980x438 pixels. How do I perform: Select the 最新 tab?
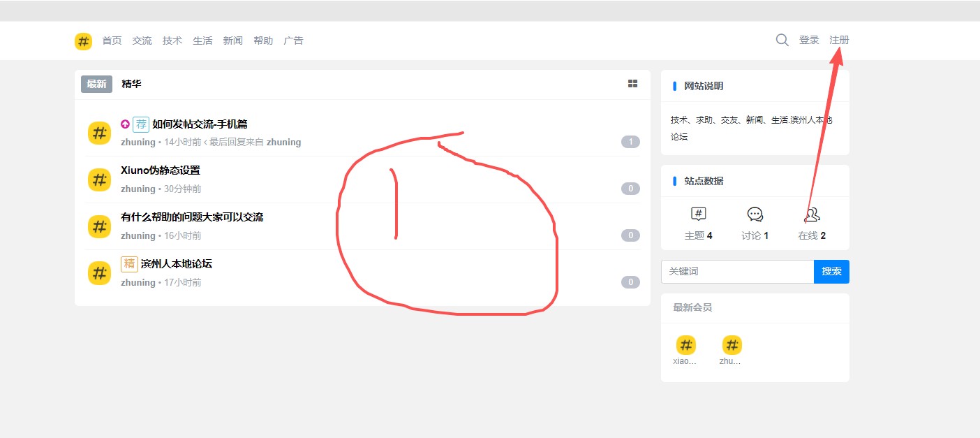96,84
